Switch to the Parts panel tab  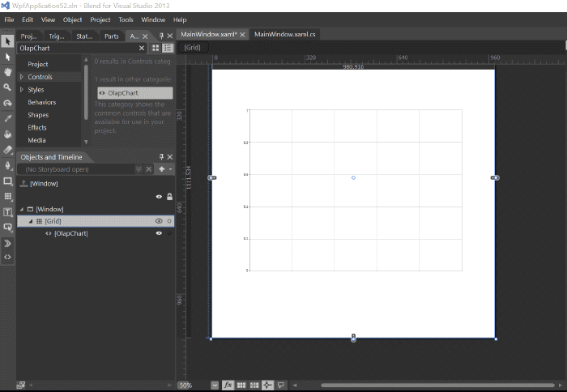[112, 36]
